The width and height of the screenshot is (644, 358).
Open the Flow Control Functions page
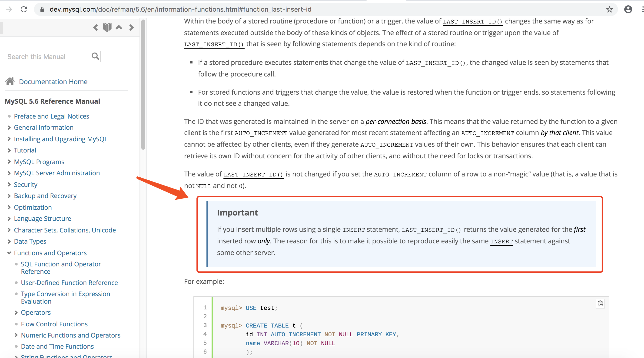[54, 324]
